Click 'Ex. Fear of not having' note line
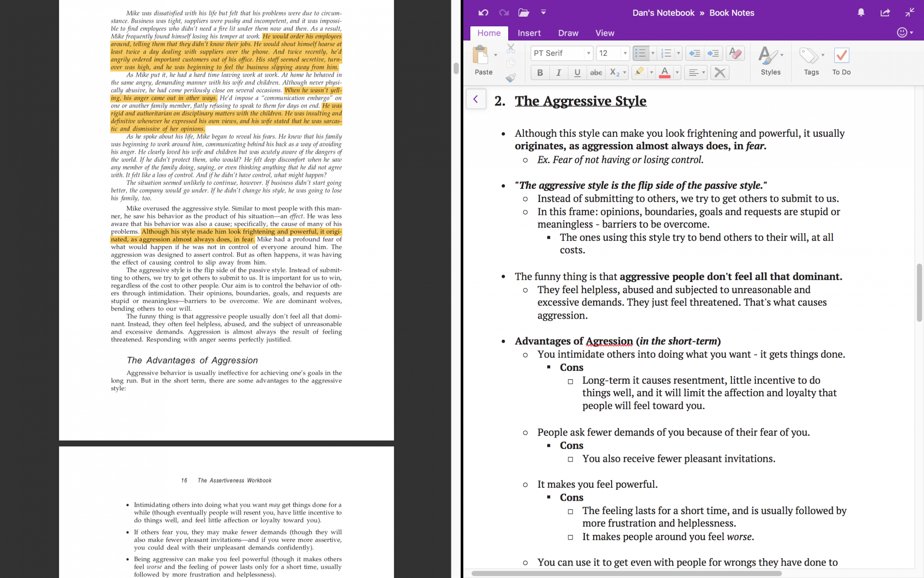This screenshot has height=578, width=924. [620, 160]
